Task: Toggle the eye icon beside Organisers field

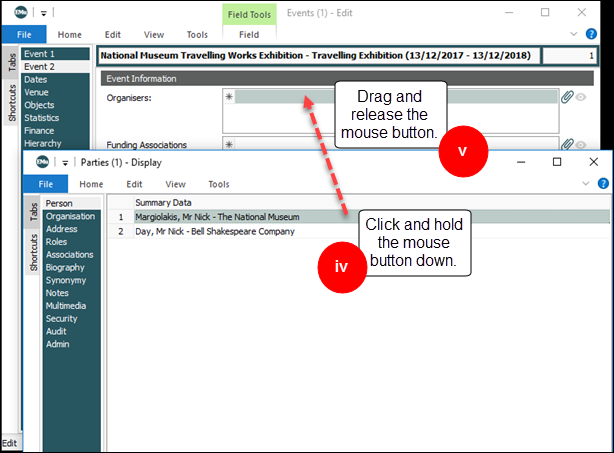Action: [x=581, y=97]
